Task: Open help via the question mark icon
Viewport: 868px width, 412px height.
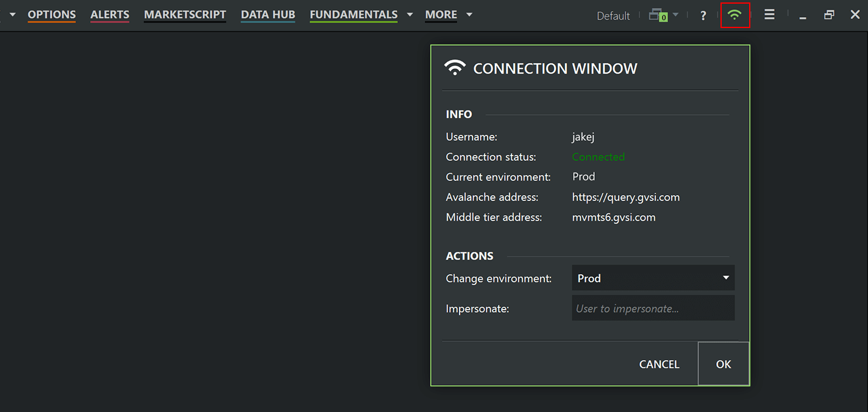Action: pyautogui.click(x=703, y=16)
